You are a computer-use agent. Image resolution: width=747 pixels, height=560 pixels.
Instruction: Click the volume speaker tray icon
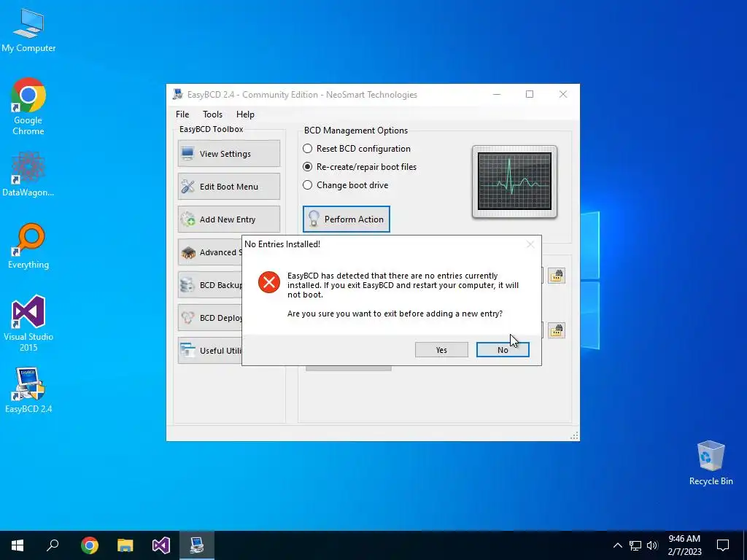651,545
